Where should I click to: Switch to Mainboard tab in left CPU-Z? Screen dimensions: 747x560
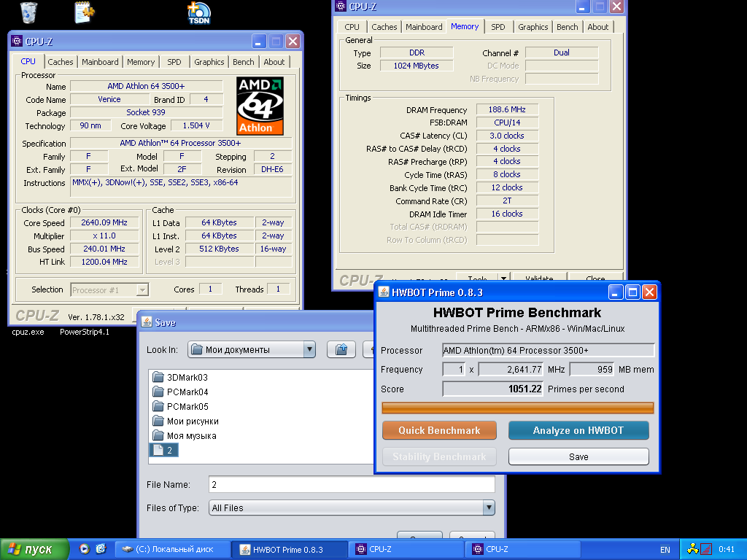100,62
